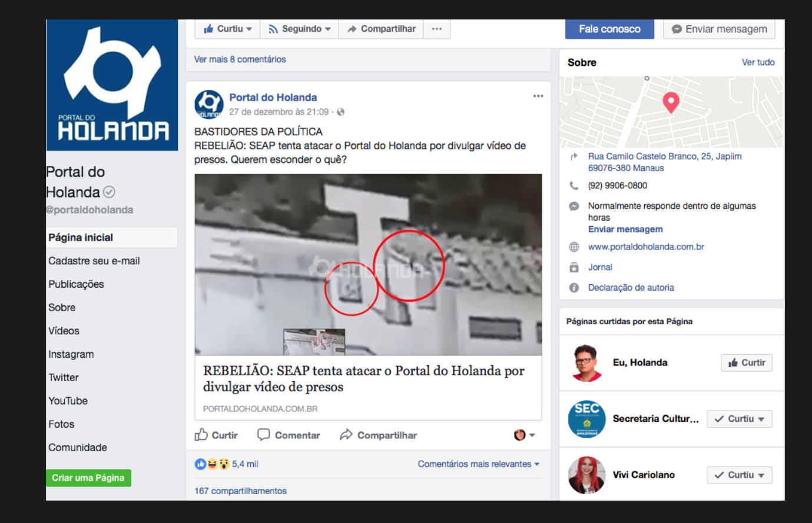Click the phone icon beside the number

click(x=574, y=186)
